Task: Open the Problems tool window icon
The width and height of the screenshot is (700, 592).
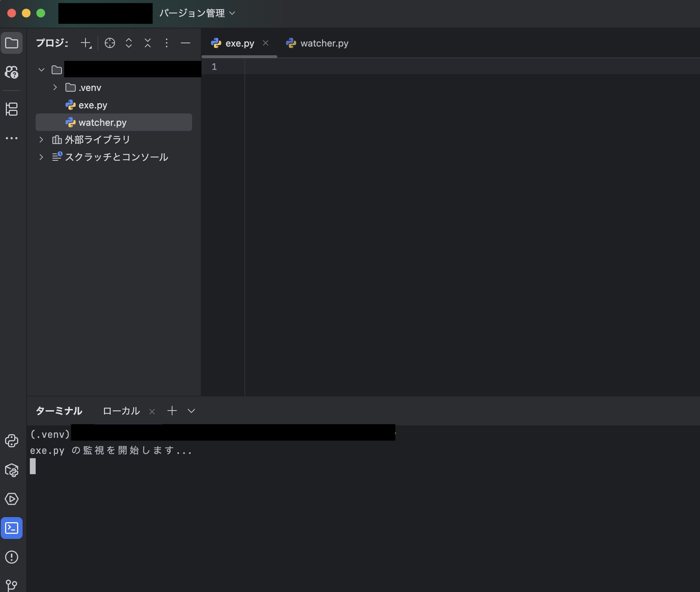Action: (12, 557)
